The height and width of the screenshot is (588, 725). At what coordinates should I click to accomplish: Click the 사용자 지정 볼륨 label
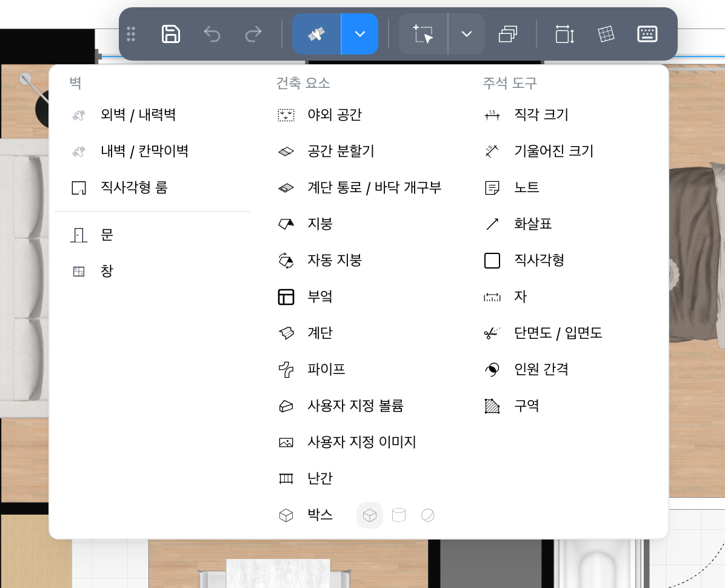[x=356, y=406]
